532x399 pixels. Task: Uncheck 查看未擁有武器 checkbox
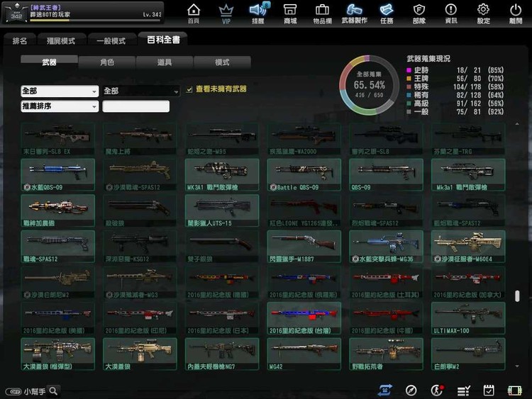(189, 90)
